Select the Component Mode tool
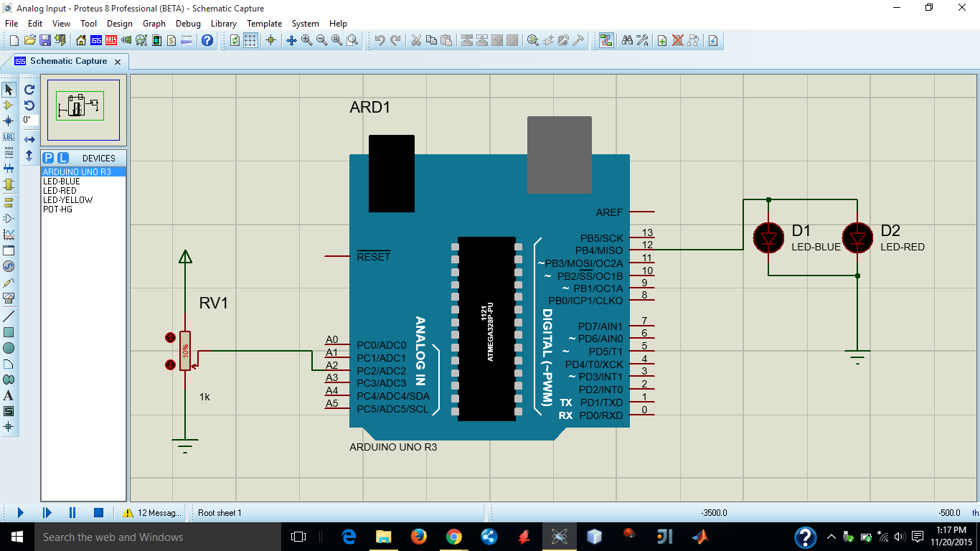The image size is (980, 551). point(9,105)
